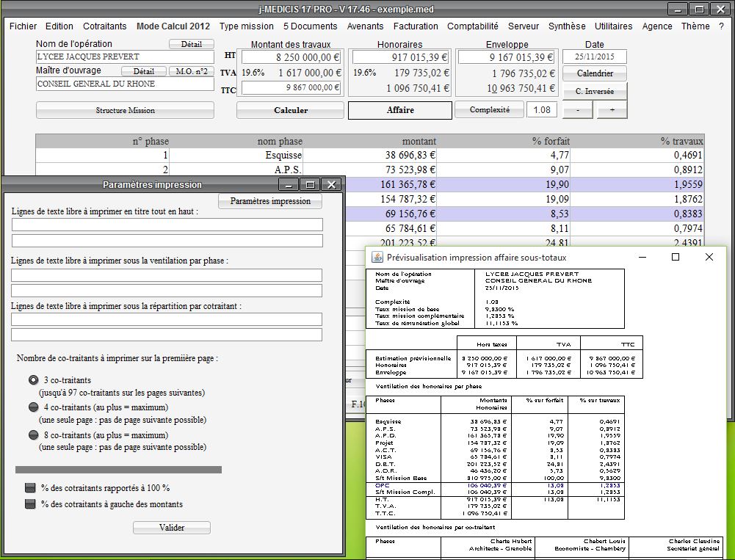Open the Comptabilité menu
The width and height of the screenshot is (735, 560).
473,26
